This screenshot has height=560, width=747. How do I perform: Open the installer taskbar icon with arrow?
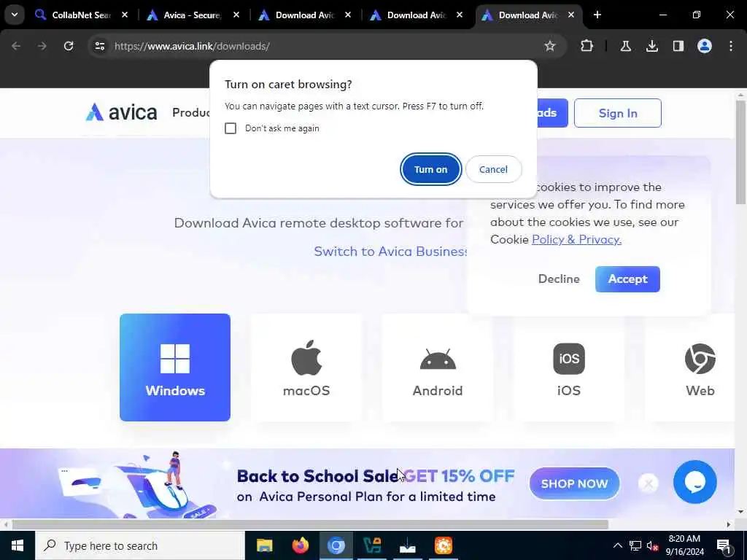[407, 545]
